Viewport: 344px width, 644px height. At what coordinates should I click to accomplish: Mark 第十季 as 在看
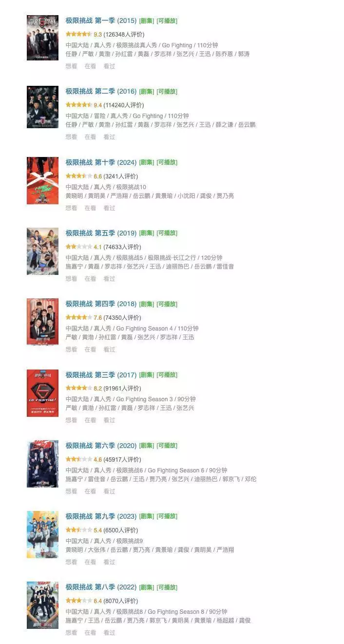(x=90, y=208)
